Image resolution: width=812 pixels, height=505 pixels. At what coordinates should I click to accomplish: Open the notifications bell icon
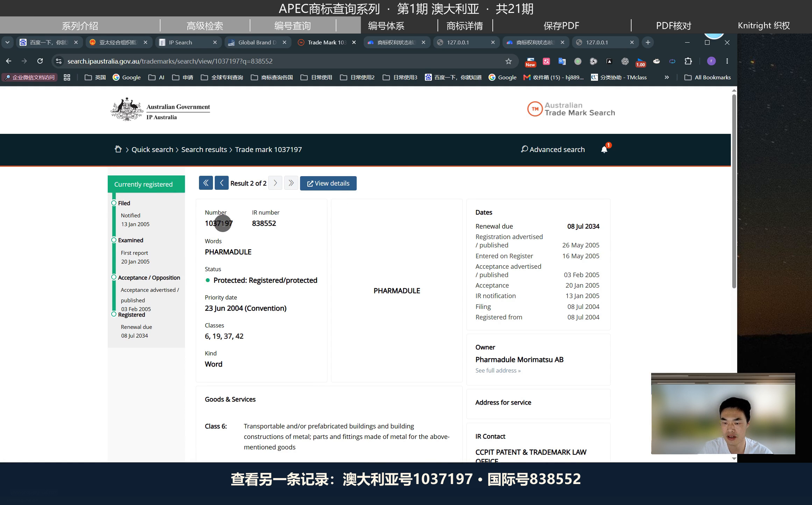point(604,150)
